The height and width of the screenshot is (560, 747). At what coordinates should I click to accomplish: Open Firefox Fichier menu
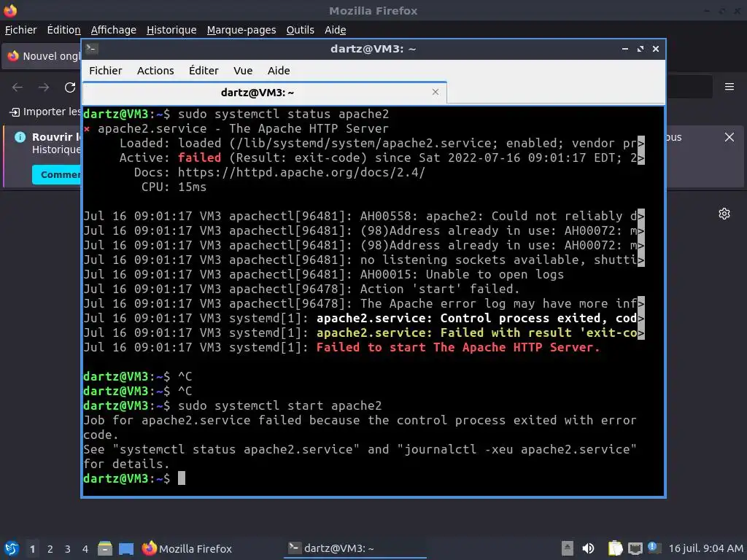pyautogui.click(x=20, y=30)
